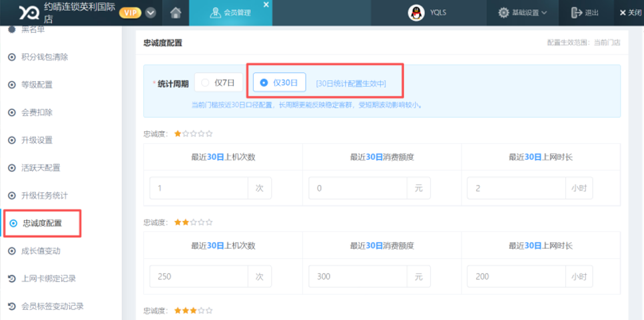The image size is (644, 320).
Task: Open 成长值变动 in the sidebar
Action: [x=41, y=251]
